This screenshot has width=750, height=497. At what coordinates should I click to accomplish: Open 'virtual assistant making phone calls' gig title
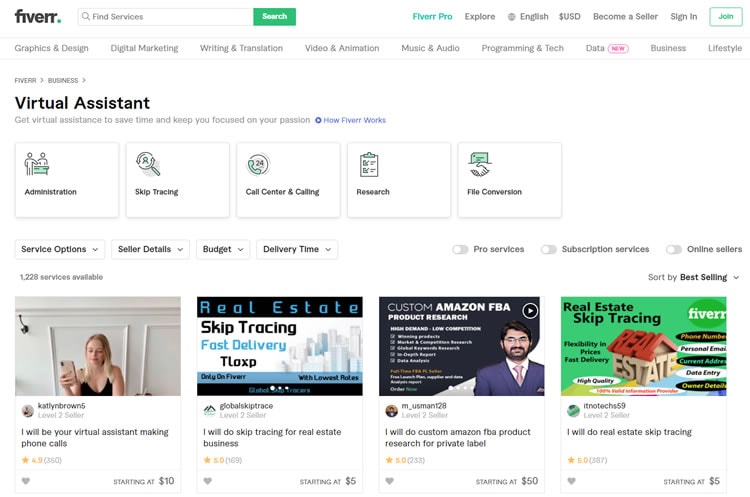click(x=95, y=438)
